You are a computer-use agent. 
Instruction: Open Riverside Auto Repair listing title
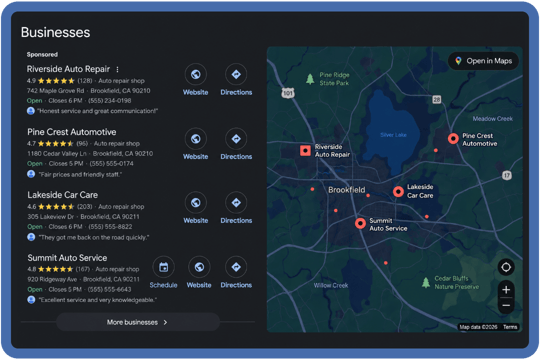68,69
